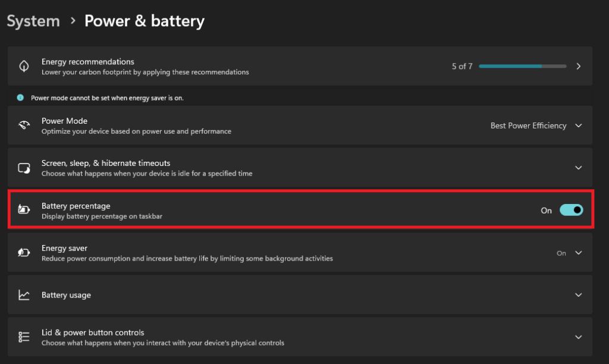Click the Power Mode gauge icon
This screenshot has width=609, height=364.
click(x=24, y=125)
